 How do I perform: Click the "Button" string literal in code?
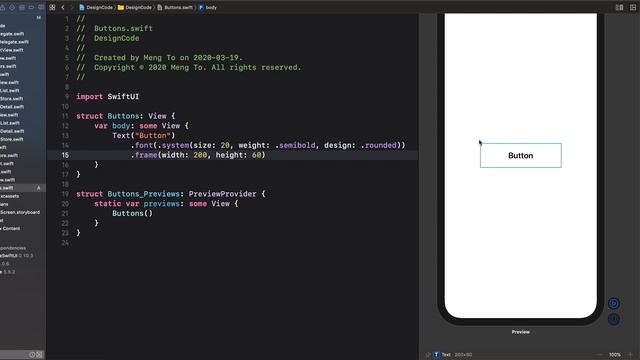click(x=152, y=136)
